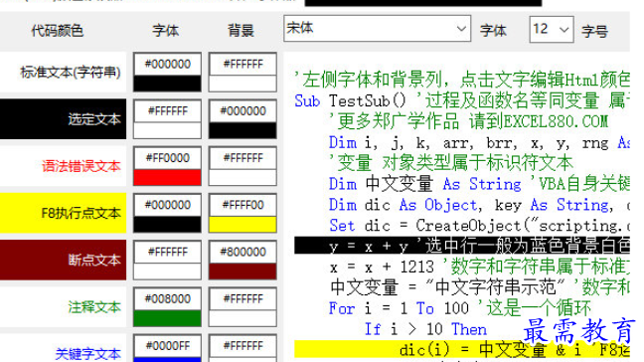
Task: Click the #FFFF00 background field for F8执行点文本
Action: click(x=242, y=205)
